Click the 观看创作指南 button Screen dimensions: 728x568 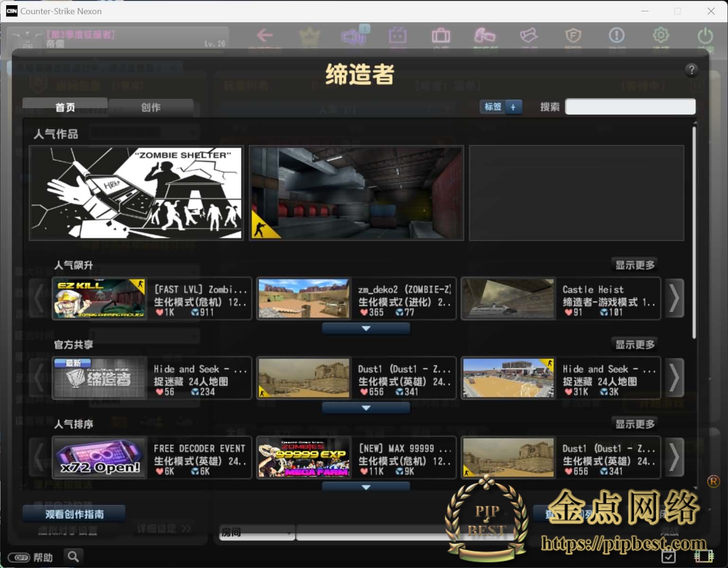click(74, 514)
